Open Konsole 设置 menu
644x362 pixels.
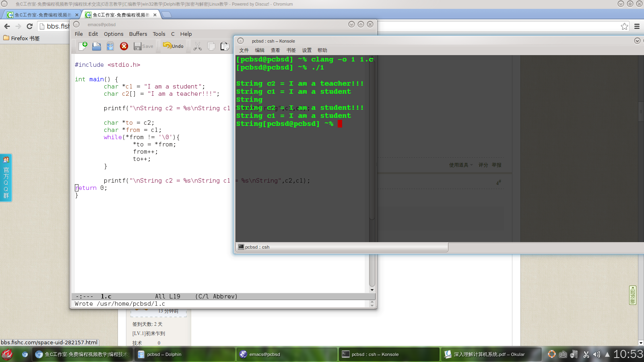(307, 50)
